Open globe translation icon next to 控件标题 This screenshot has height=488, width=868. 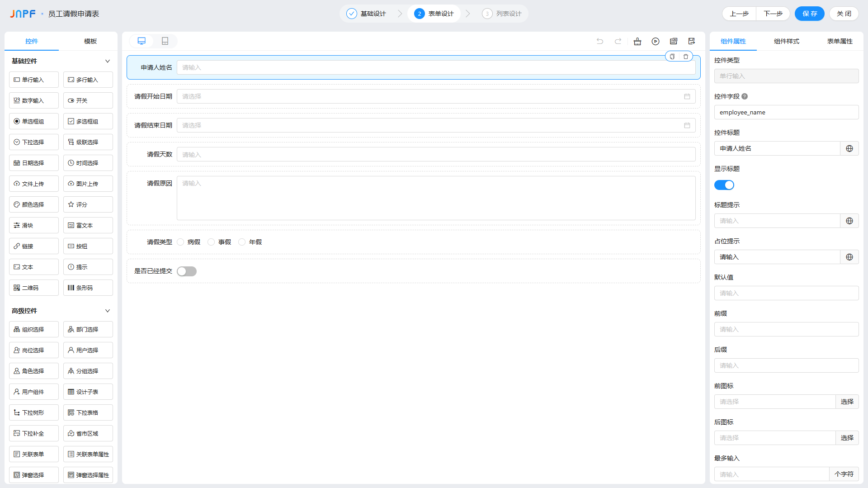849,148
